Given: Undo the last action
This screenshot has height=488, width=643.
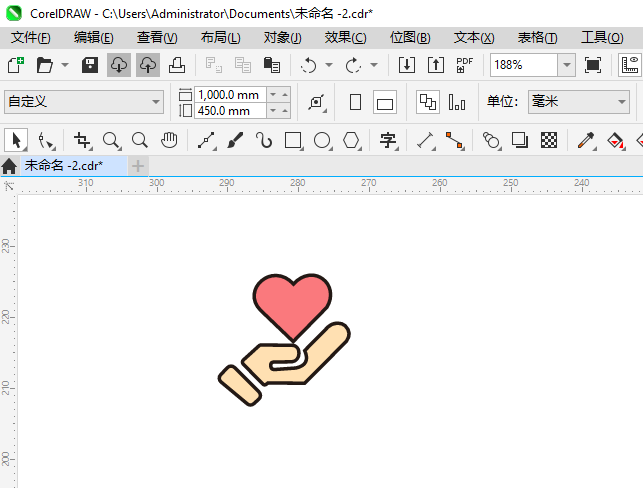Looking at the screenshot, I should click(x=308, y=65).
